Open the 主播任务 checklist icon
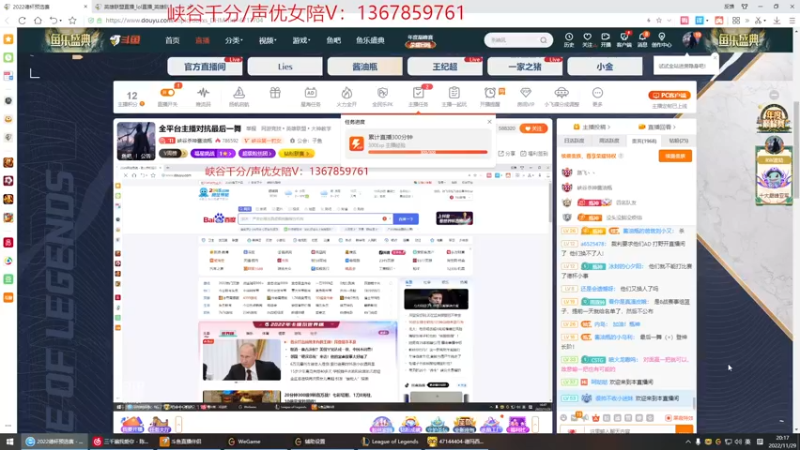 pos(418,93)
